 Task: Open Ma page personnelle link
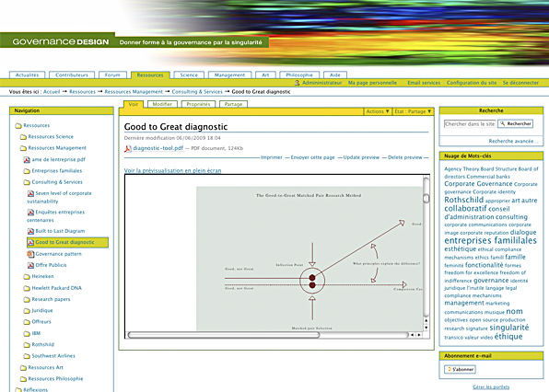pyautogui.click(x=372, y=83)
